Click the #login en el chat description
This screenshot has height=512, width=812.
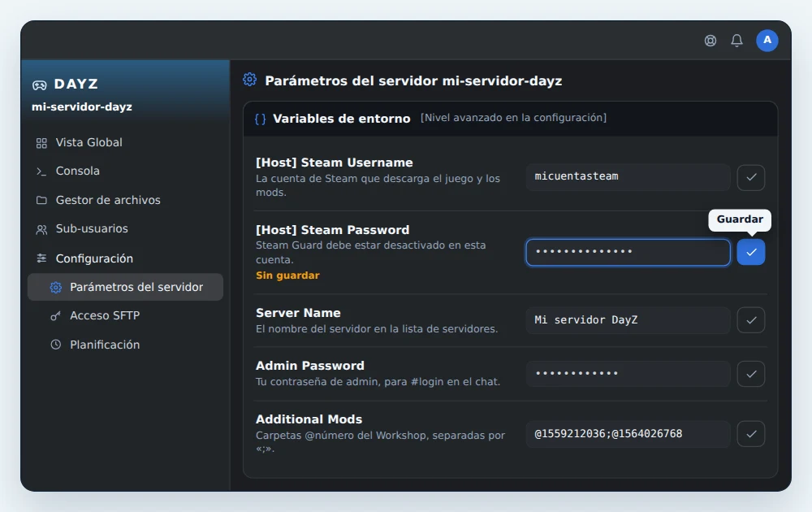pos(378,382)
